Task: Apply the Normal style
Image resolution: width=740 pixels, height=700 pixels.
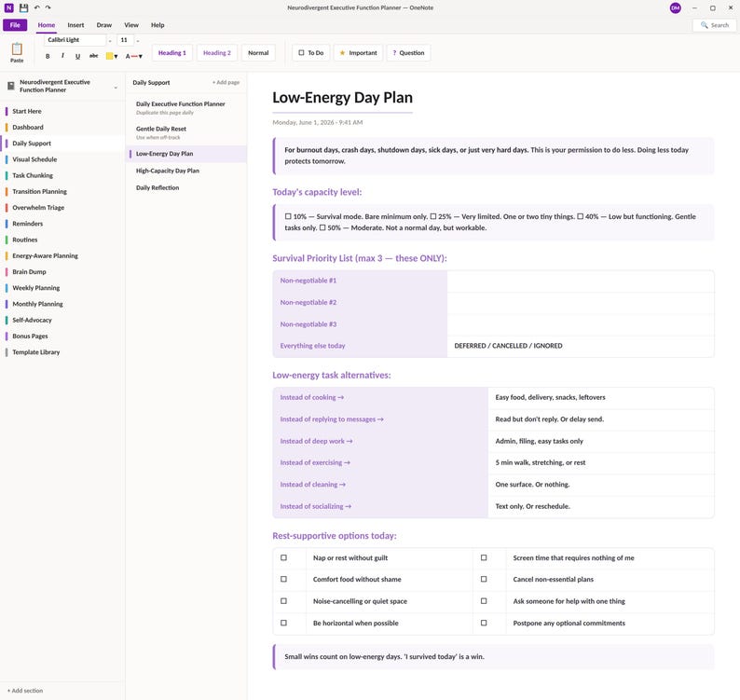Action: [258, 53]
